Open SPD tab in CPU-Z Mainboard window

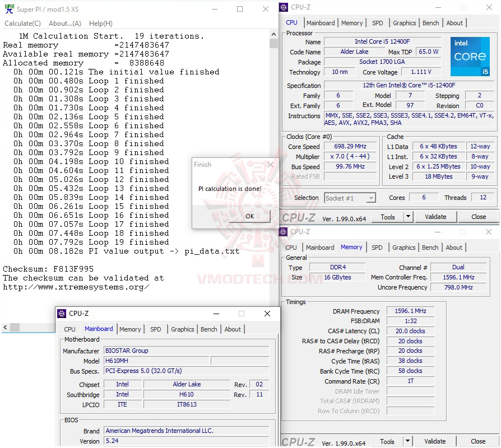[156, 329]
